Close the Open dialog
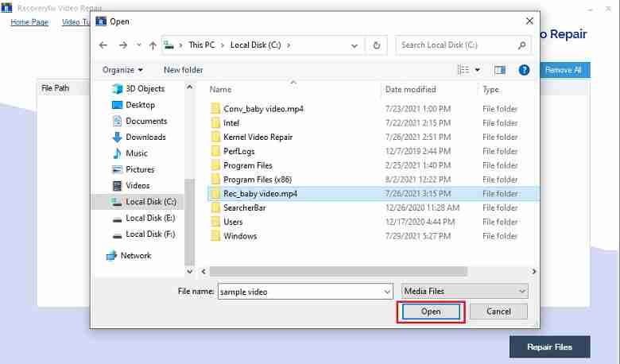 (x=529, y=21)
